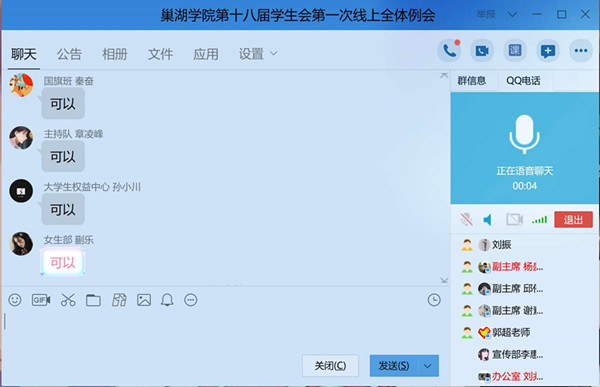Click the 关闭(C) button

(x=330, y=366)
